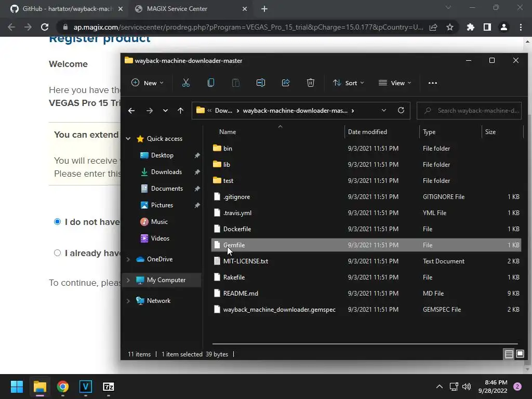The height and width of the screenshot is (399, 532).
Task: Open the New dropdown in Explorer
Action: coord(147,83)
